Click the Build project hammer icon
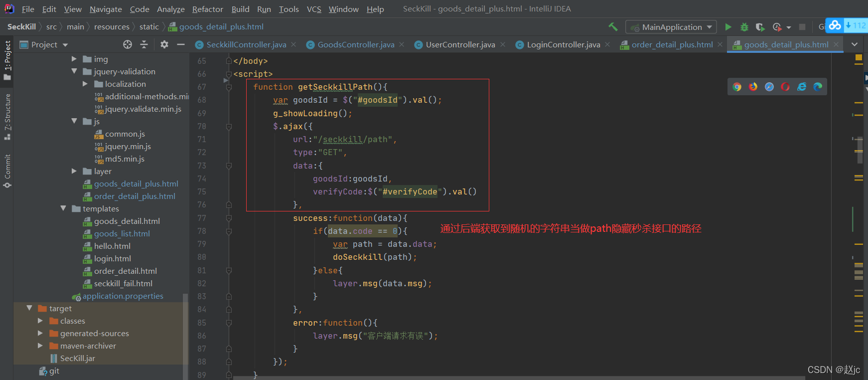The image size is (868, 380). point(613,27)
